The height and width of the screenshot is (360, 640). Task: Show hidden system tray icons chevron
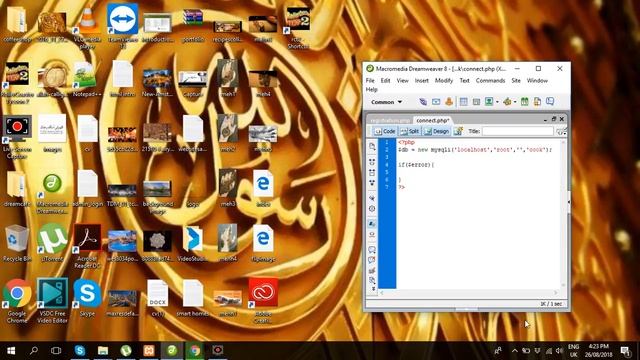(x=515, y=351)
